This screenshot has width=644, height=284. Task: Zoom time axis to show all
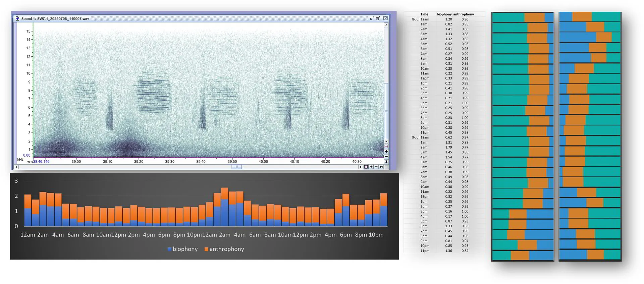[381, 167]
